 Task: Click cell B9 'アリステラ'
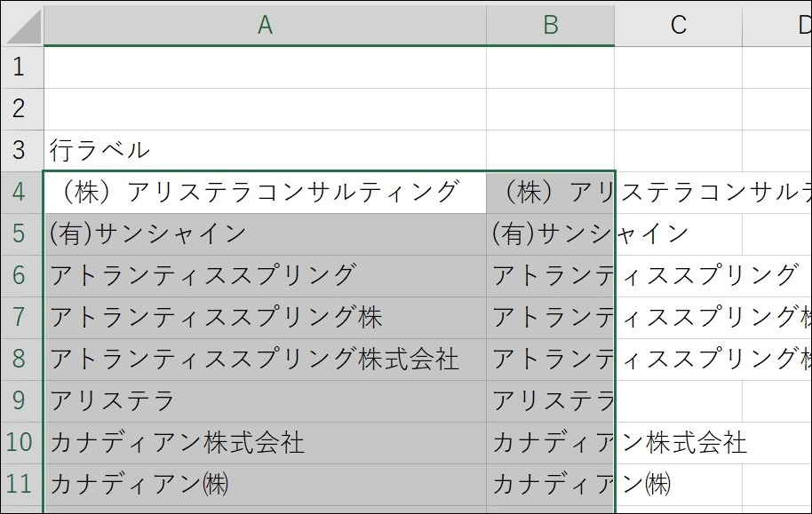[x=551, y=401]
